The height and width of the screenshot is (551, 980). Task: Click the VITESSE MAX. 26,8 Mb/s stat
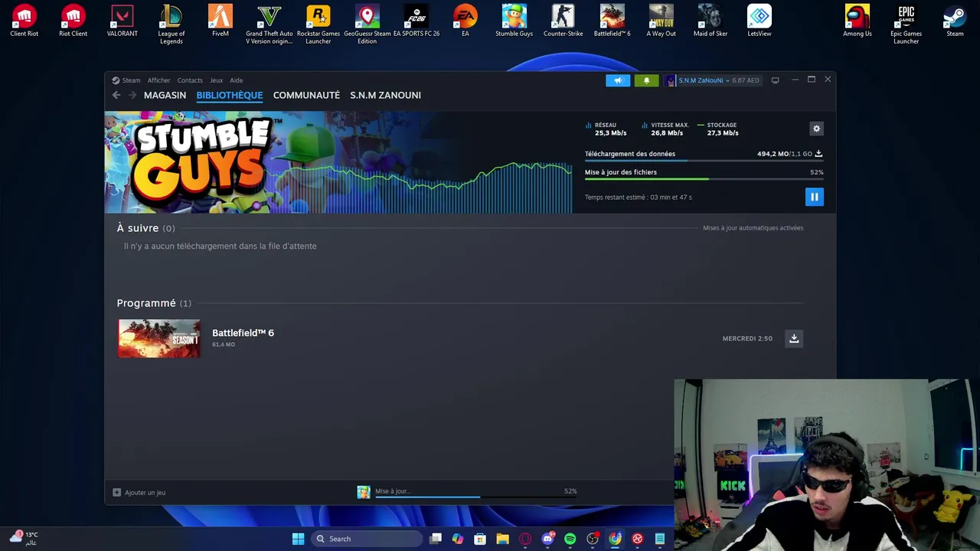coord(665,129)
